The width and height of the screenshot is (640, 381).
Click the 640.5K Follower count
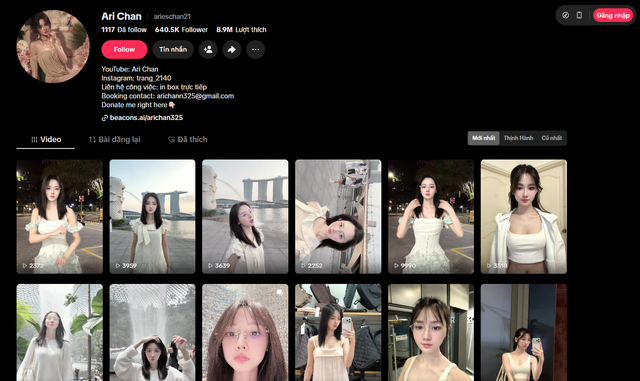(181, 30)
